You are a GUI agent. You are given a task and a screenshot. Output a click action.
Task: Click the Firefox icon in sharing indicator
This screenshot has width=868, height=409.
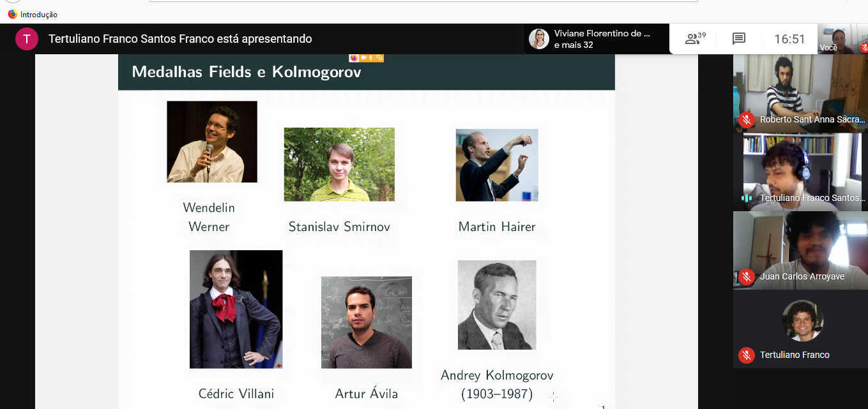[x=354, y=57]
